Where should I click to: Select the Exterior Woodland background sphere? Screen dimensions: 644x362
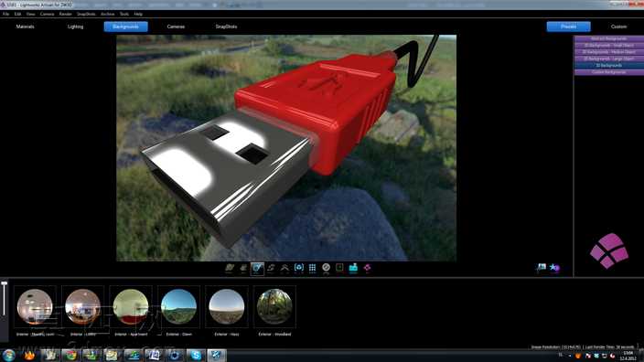[x=274, y=306]
